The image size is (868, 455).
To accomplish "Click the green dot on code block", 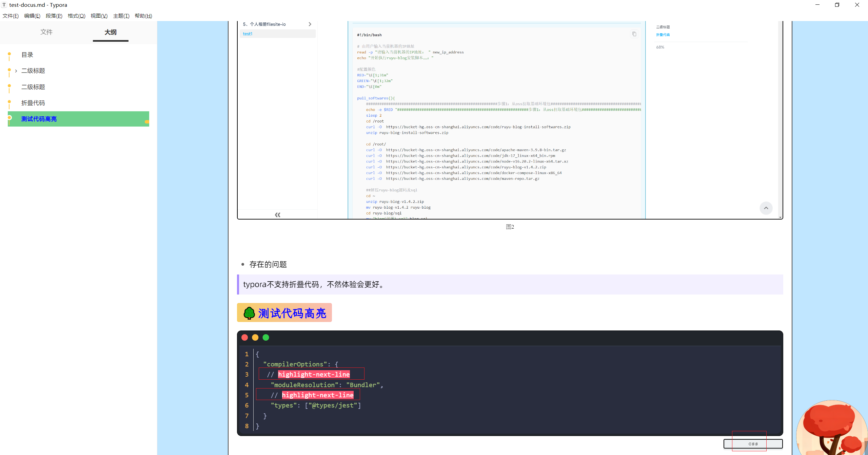I will (266, 337).
